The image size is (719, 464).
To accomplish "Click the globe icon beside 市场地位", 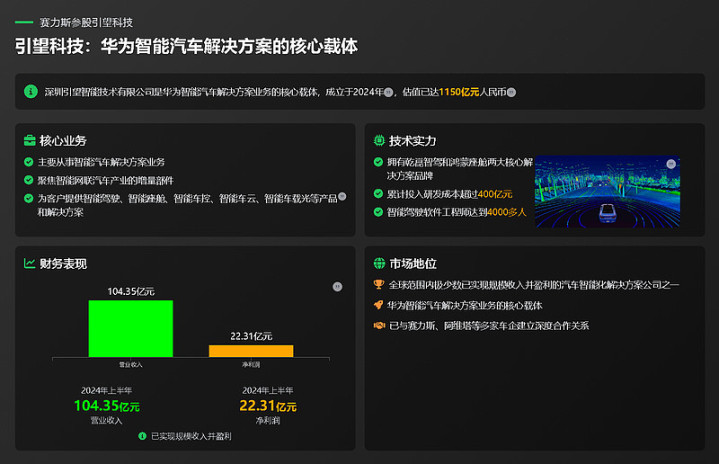I will coord(378,264).
